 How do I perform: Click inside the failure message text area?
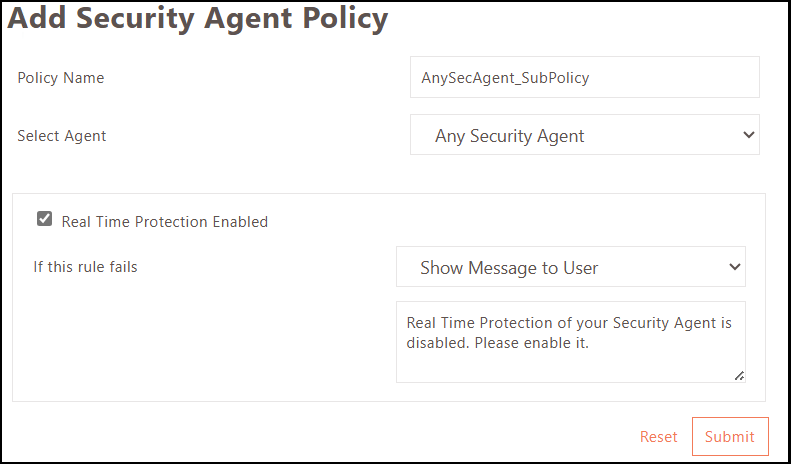pyautogui.click(x=570, y=362)
